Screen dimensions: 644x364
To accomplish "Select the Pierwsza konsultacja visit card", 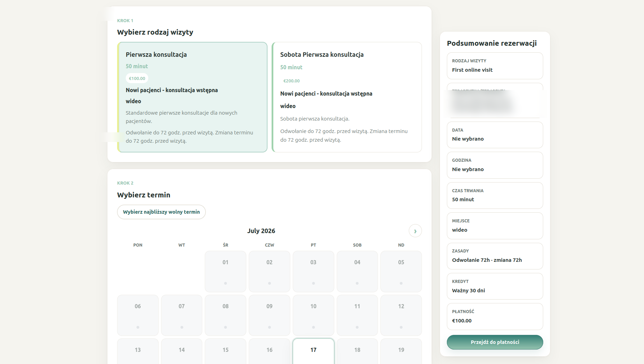I will [x=192, y=97].
